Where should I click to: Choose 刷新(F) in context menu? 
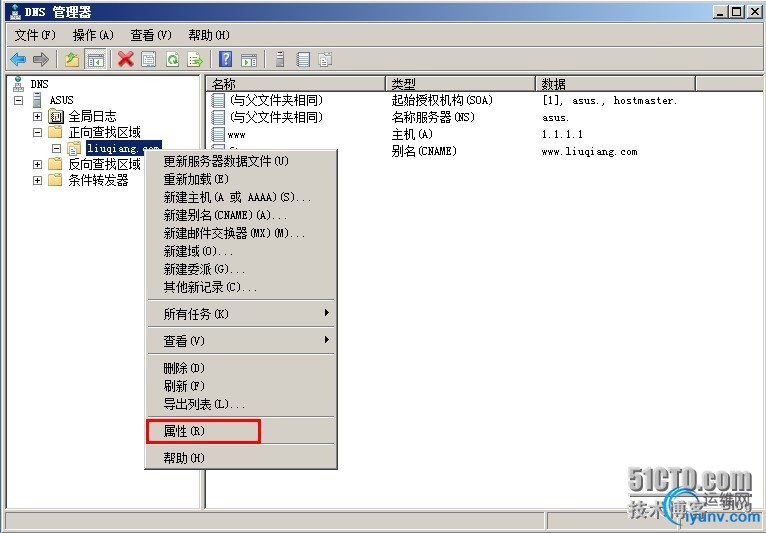241,386
